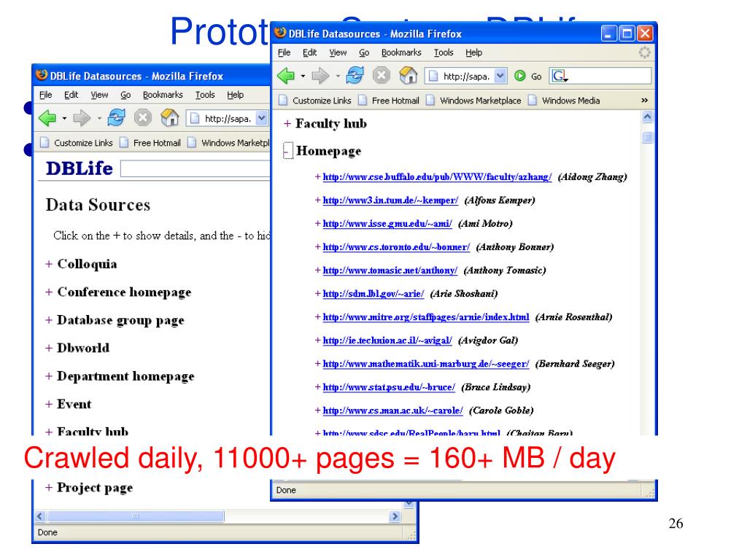Viewport: 747px width, 560px height.
Task: Open the Edit menu in the front window
Action: click(x=309, y=52)
